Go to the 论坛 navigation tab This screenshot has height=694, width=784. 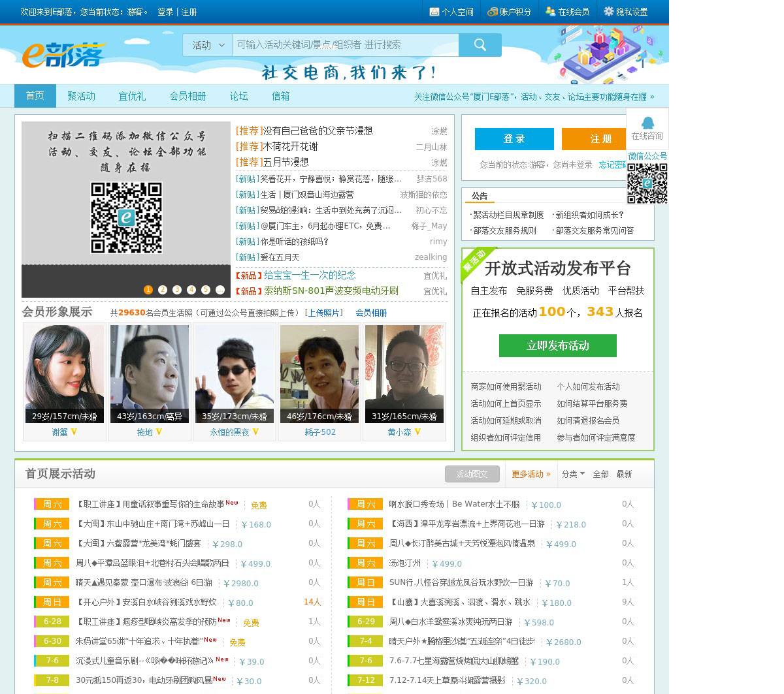pyautogui.click(x=238, y=96)
